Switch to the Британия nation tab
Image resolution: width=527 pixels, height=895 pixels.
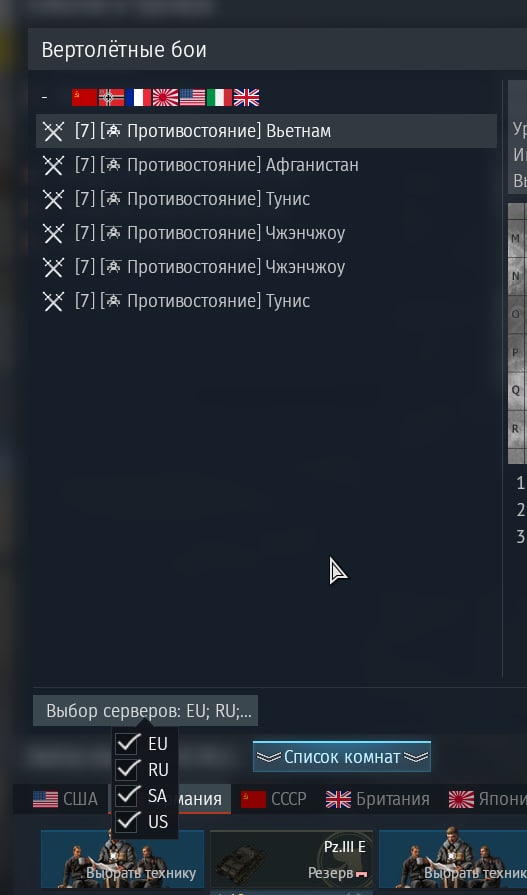(x=377, y=799)
